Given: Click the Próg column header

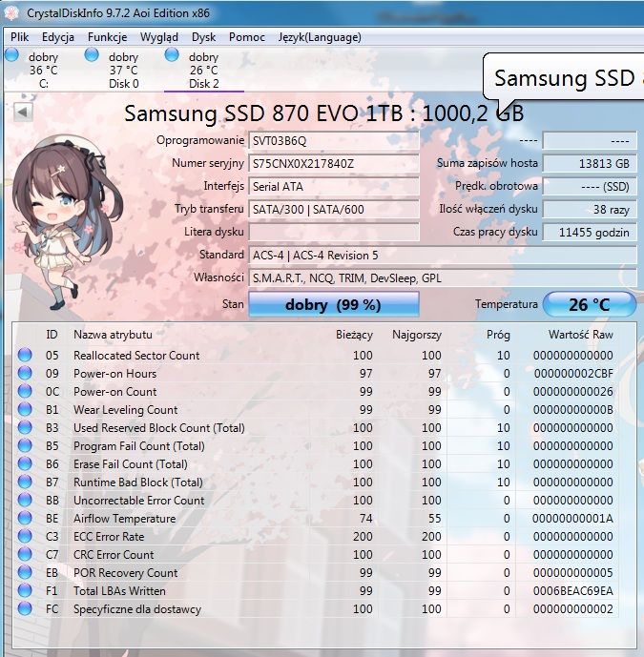Looking at the screenshot, I should pos(498,335).
